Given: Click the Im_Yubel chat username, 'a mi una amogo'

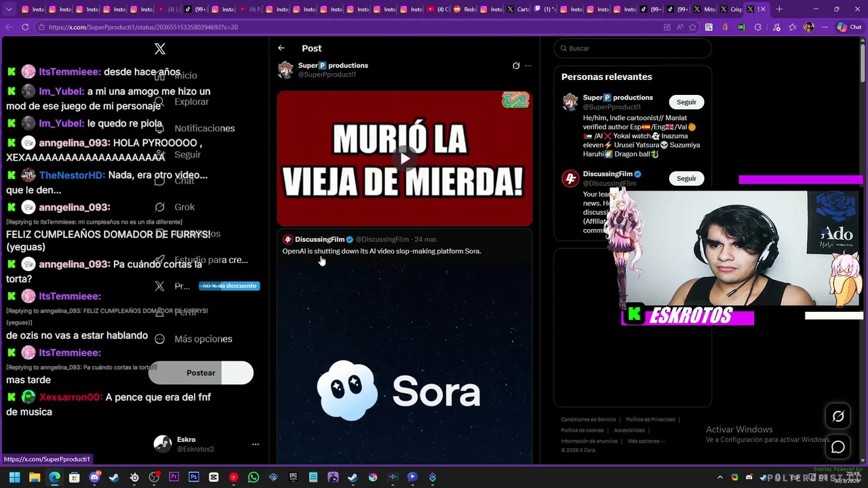Looking at the screenshot, I should pyautogui.click(x=61, y=91).
